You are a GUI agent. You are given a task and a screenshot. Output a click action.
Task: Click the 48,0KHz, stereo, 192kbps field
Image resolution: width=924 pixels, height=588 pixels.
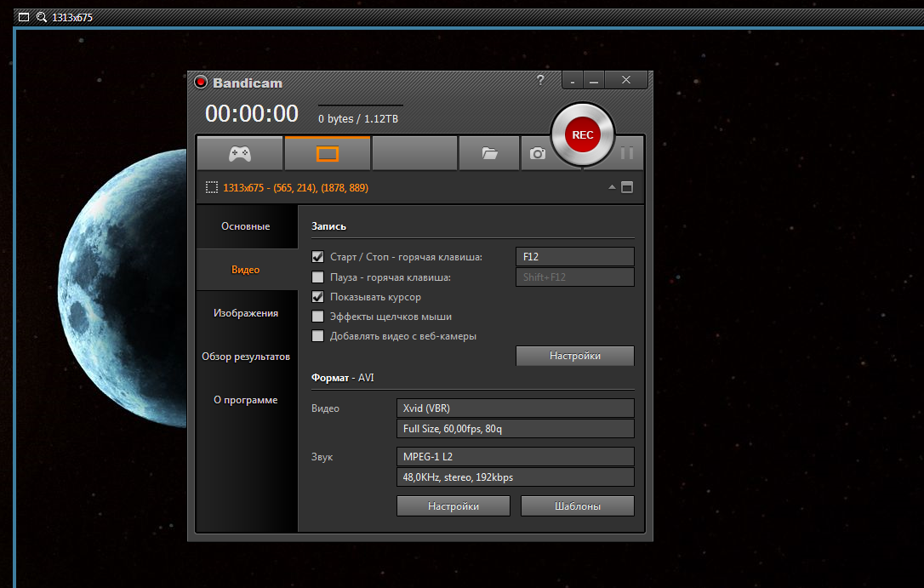coord(516,477)
